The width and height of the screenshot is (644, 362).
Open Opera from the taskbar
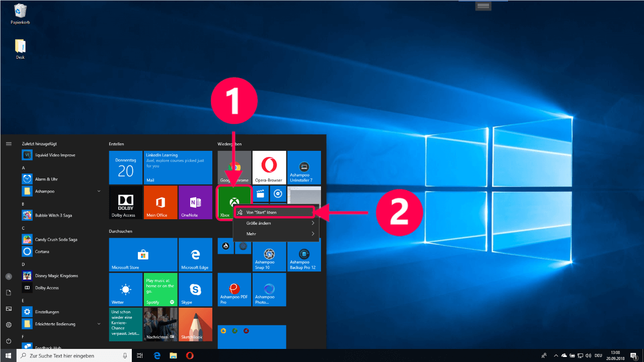tap(190, 355)
